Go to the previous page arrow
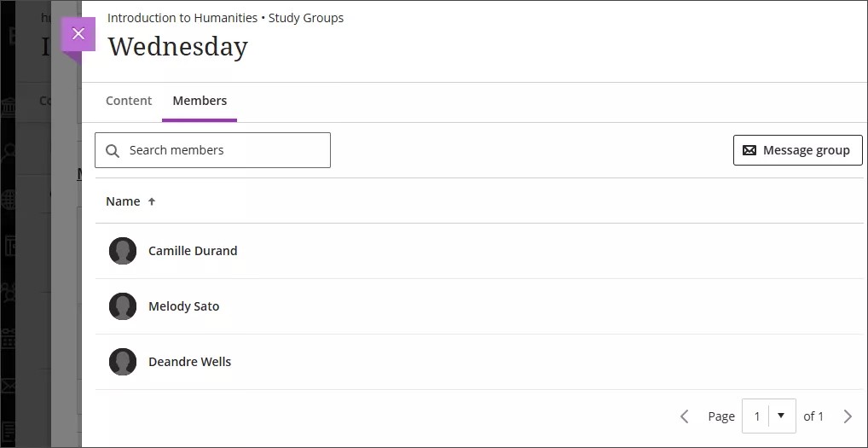The width and height of the screenshot is (868, 448). [x=684, y=416]
